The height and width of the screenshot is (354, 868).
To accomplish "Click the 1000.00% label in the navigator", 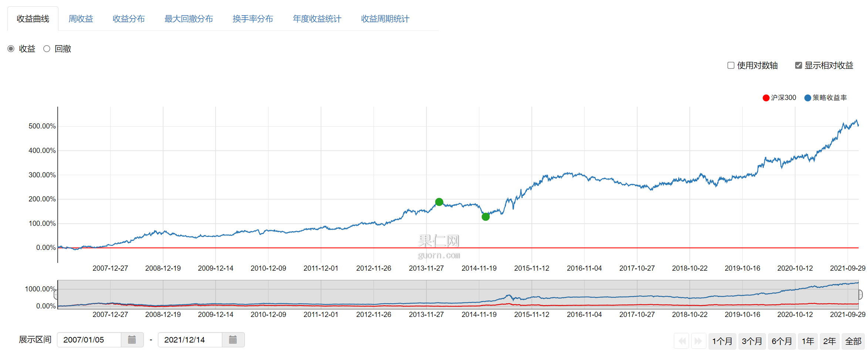I will tap(40, 289).
